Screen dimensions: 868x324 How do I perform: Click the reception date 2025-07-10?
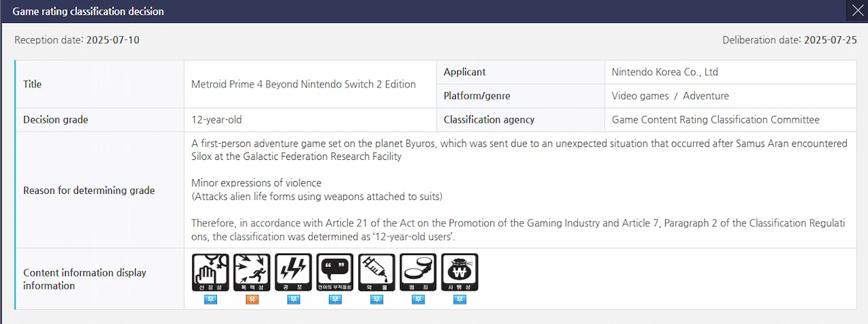point(113,40)
